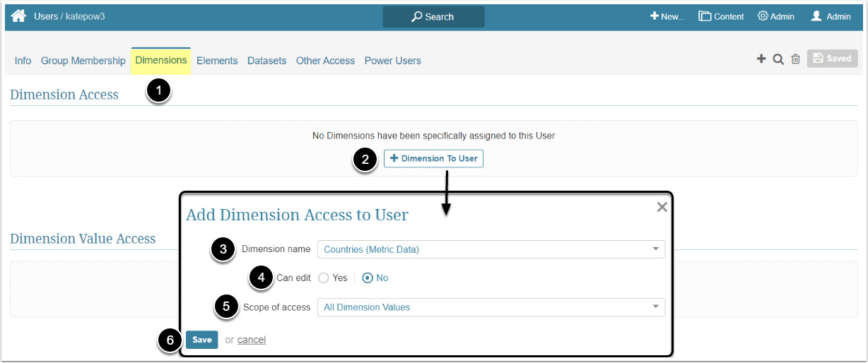Image resolution: width=868 pixels, height=363 pixels.
Task: Click the magnifier icon in the tab toolbar
Action: [778, 59]
